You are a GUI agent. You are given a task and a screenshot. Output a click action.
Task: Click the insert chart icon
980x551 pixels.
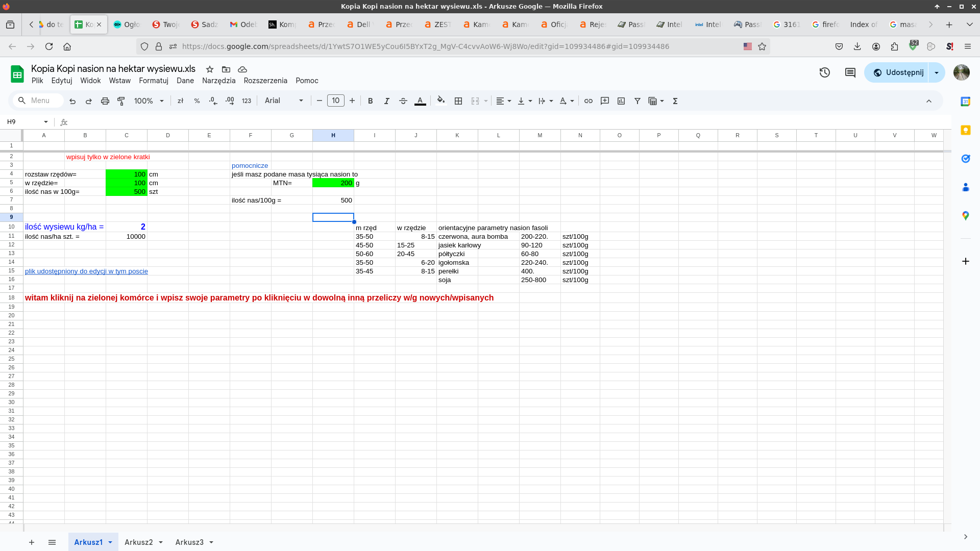coord(621,101)
